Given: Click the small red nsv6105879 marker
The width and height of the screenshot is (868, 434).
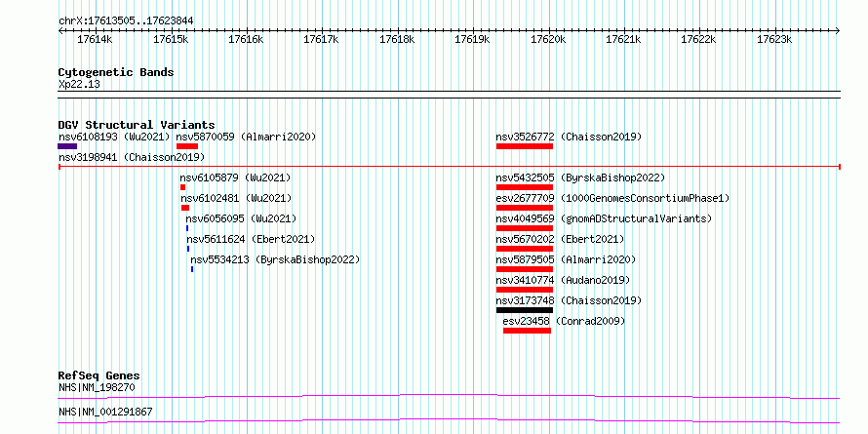Looking at the screenshot, I should click(x=182, y=187).
